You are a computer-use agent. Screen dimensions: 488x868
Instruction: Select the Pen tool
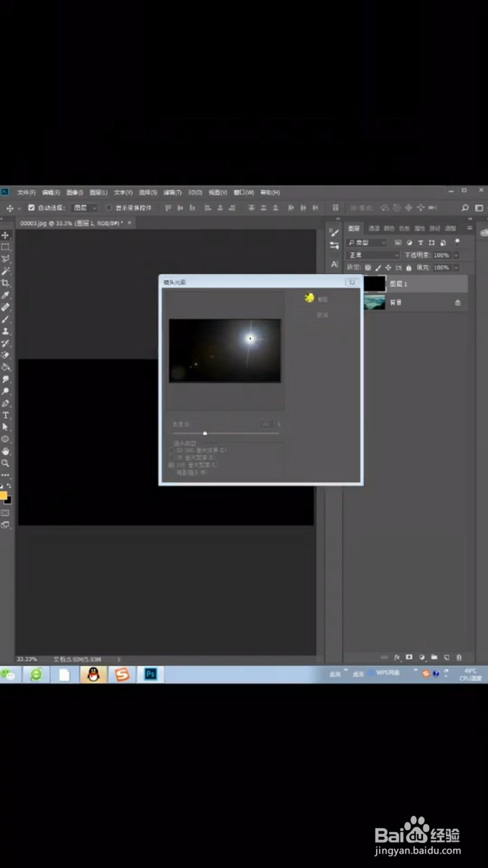coord(5,403)
